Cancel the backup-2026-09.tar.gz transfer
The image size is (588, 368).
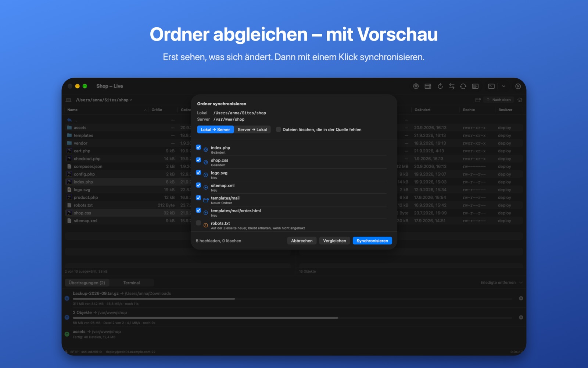coord(521,298)
